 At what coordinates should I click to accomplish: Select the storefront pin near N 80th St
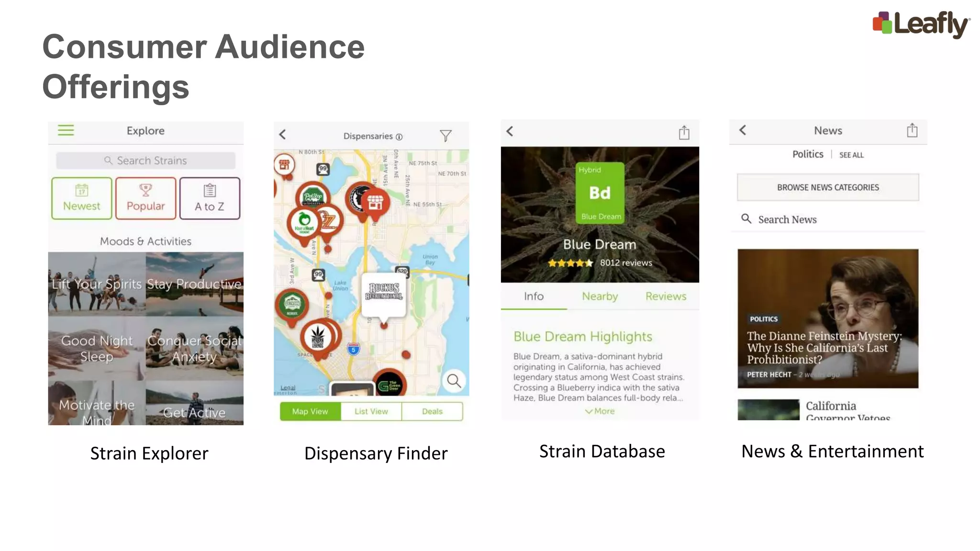[x=284, y=165]
